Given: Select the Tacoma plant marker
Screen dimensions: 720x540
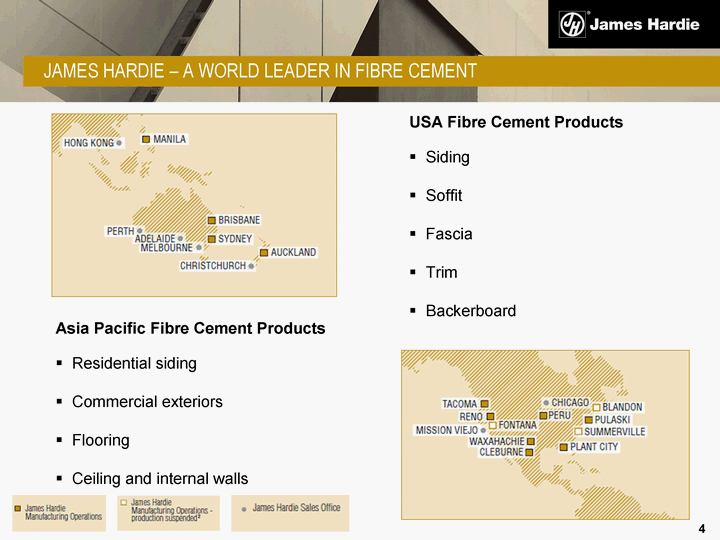Looking at the screenshot, I should click(485, 404).
